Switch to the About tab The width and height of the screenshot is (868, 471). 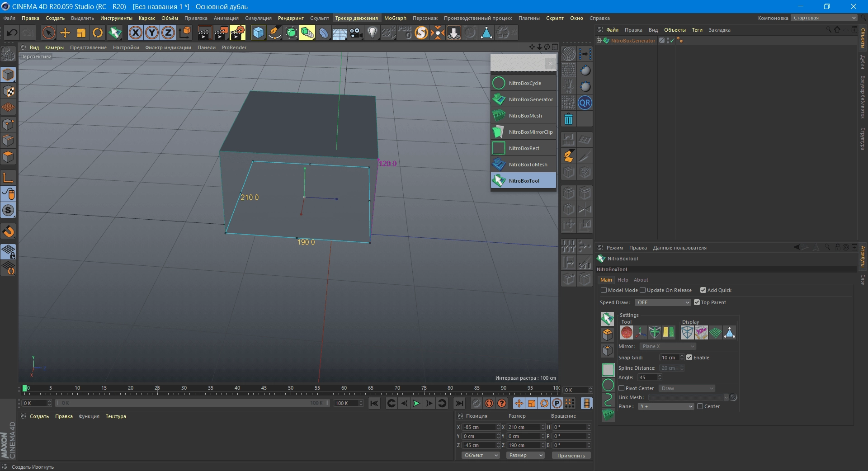click(x=641, y=280)
